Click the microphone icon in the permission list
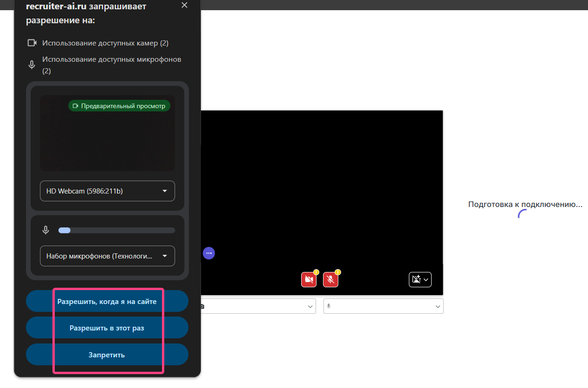The image size is (588, 388). [x=32, y=65]
